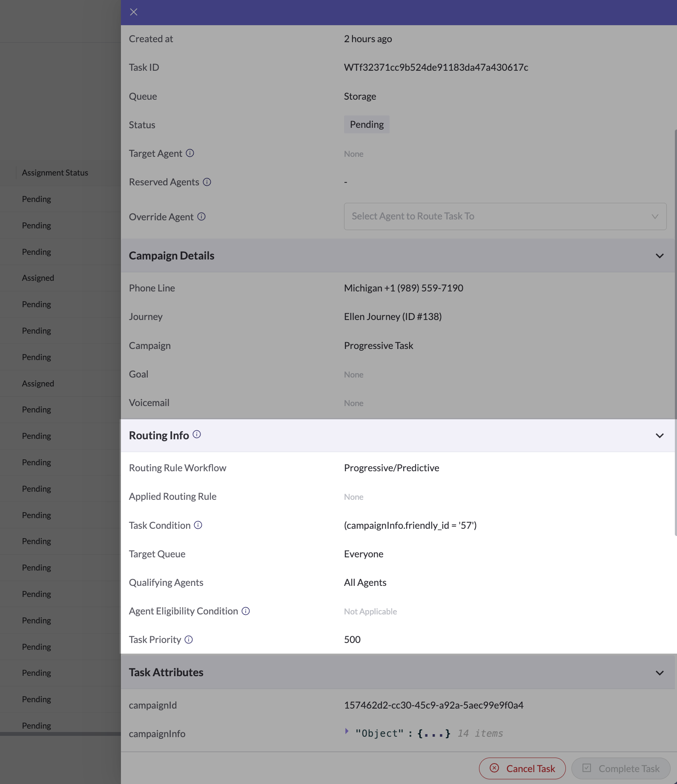Click info icon next to Task Priority
This screenshot has height=784, width=677.
[189, 640]
